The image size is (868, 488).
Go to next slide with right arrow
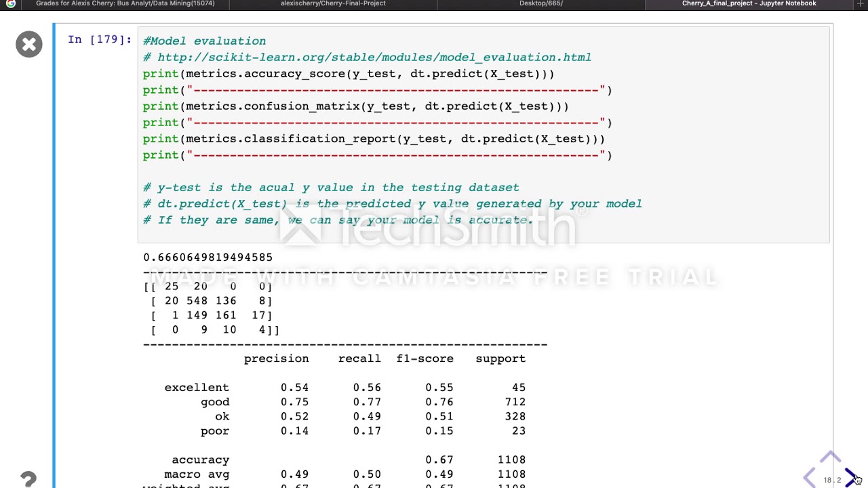point(850,477)
